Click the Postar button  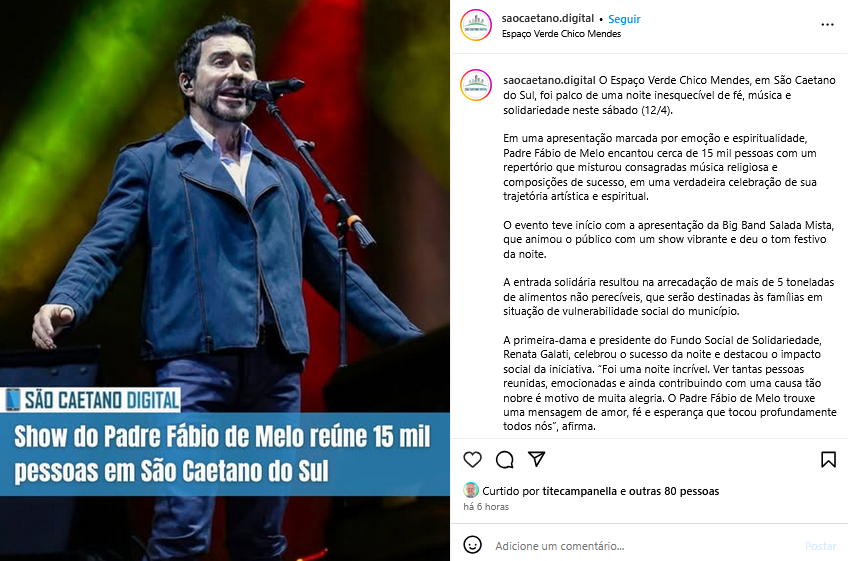[820, 546]
